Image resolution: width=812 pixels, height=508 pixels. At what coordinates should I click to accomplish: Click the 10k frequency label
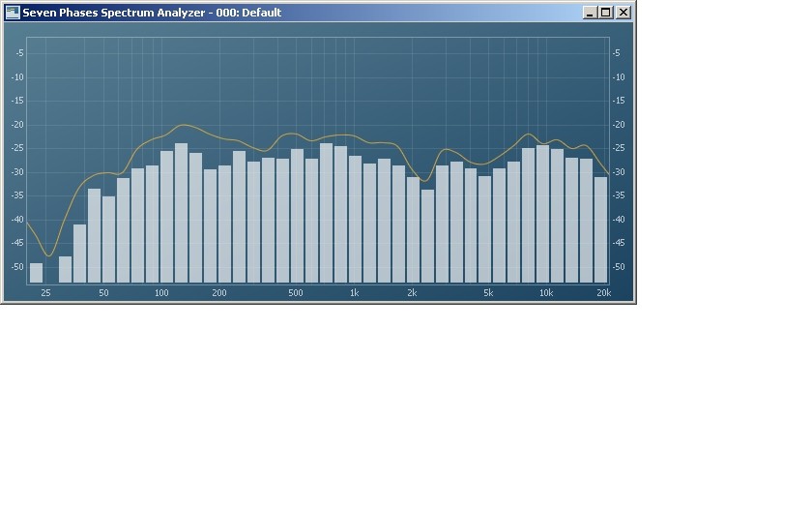point(546,293)
